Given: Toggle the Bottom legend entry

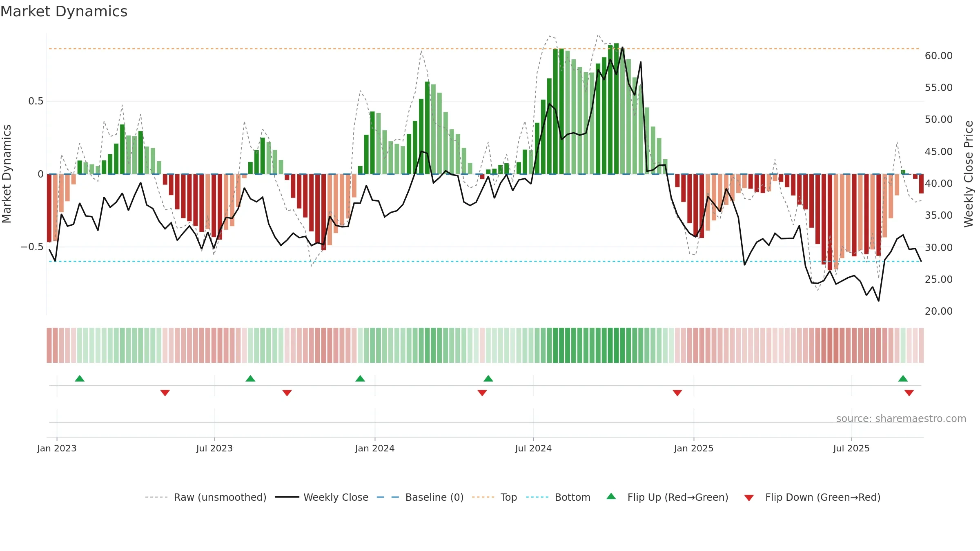Looking at the screenshot, I should (558, 497).
